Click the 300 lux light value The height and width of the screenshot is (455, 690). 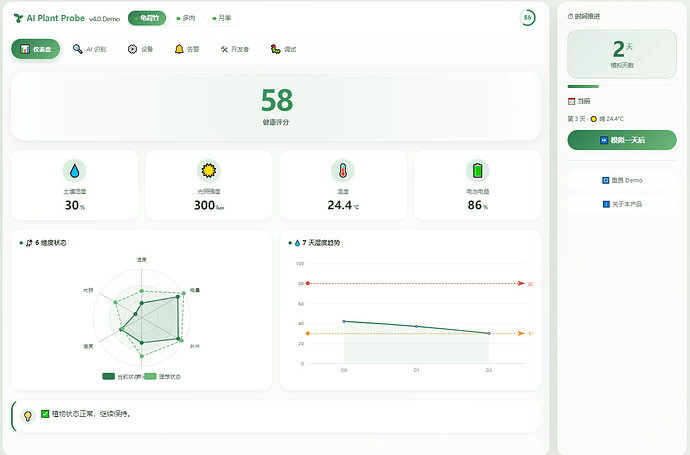point(209,205)
